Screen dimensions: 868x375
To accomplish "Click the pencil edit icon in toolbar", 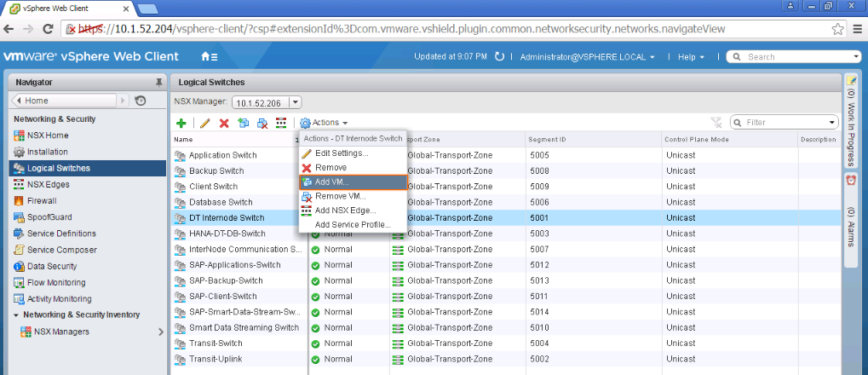I will pos(204,123).
